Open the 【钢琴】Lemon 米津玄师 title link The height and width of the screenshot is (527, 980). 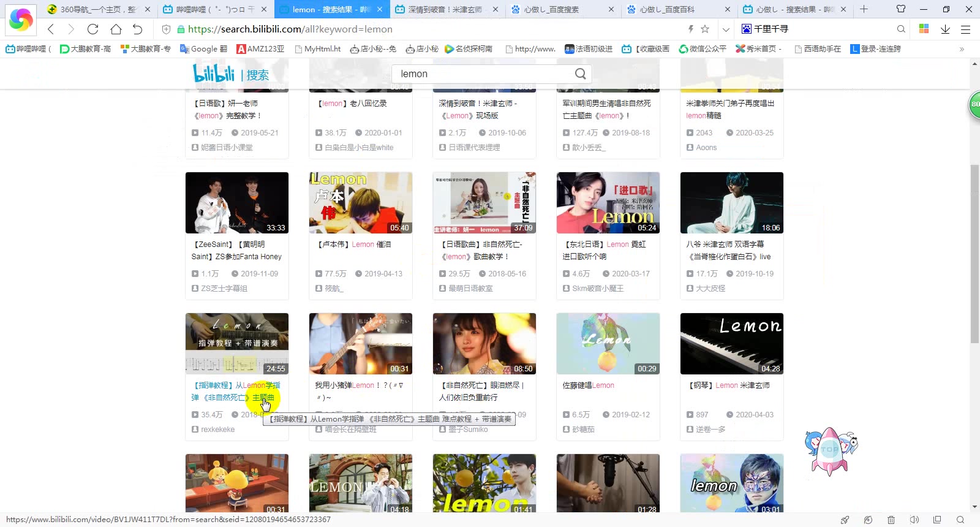coord(728,385)
